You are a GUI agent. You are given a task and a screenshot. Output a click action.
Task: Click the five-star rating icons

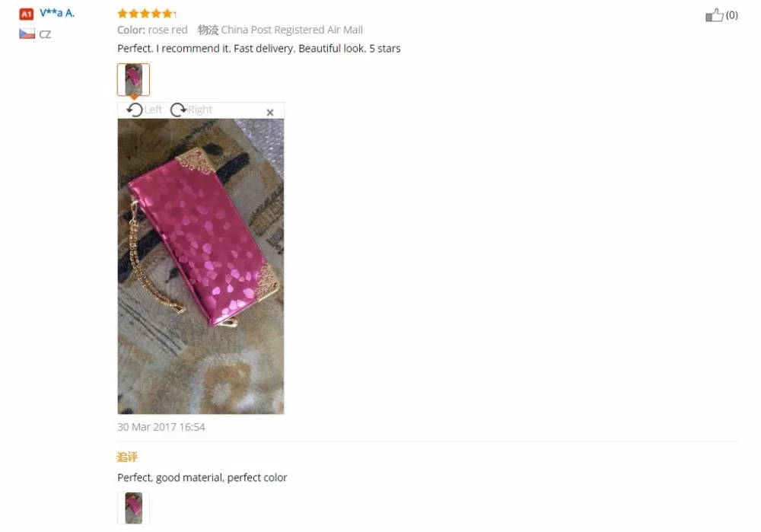(146, 13)
